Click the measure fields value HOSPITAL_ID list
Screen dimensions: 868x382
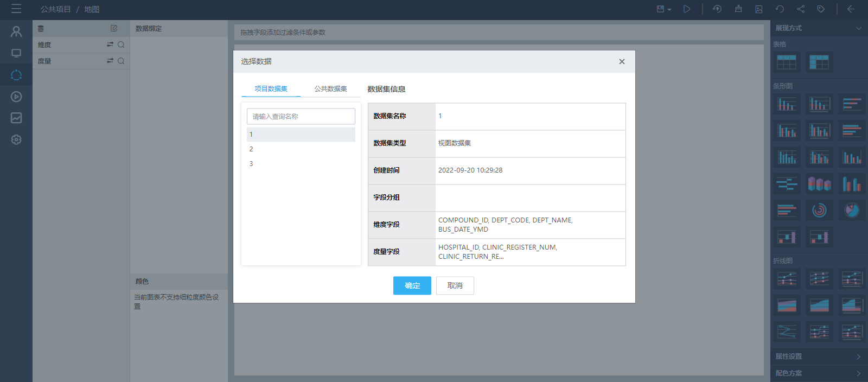click(x=498, y=252)
